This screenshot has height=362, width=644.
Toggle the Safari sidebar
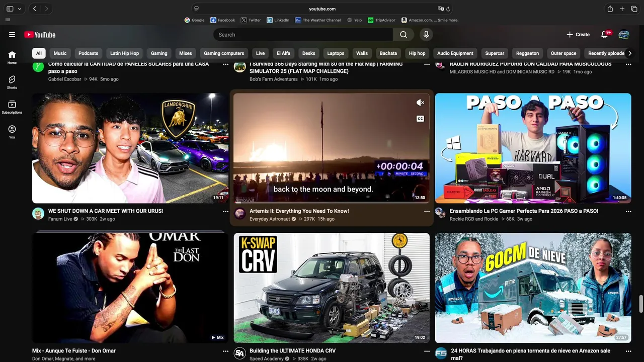10,9
